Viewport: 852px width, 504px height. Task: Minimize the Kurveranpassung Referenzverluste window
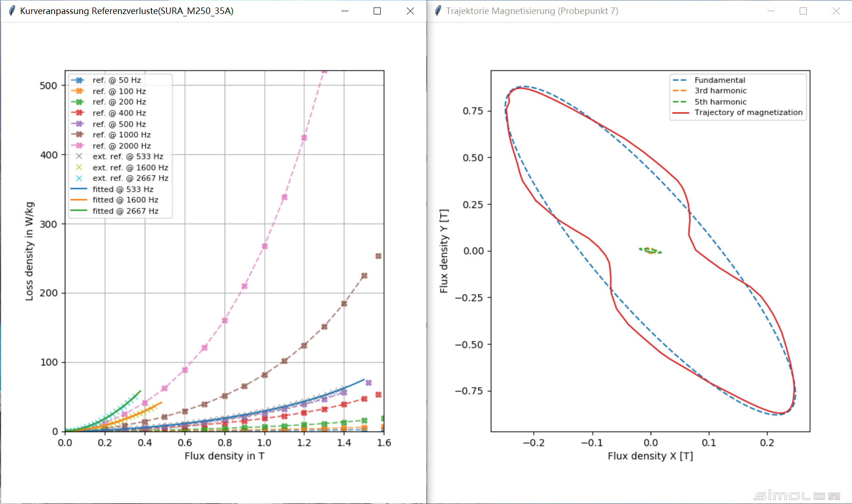click(345, 11)
